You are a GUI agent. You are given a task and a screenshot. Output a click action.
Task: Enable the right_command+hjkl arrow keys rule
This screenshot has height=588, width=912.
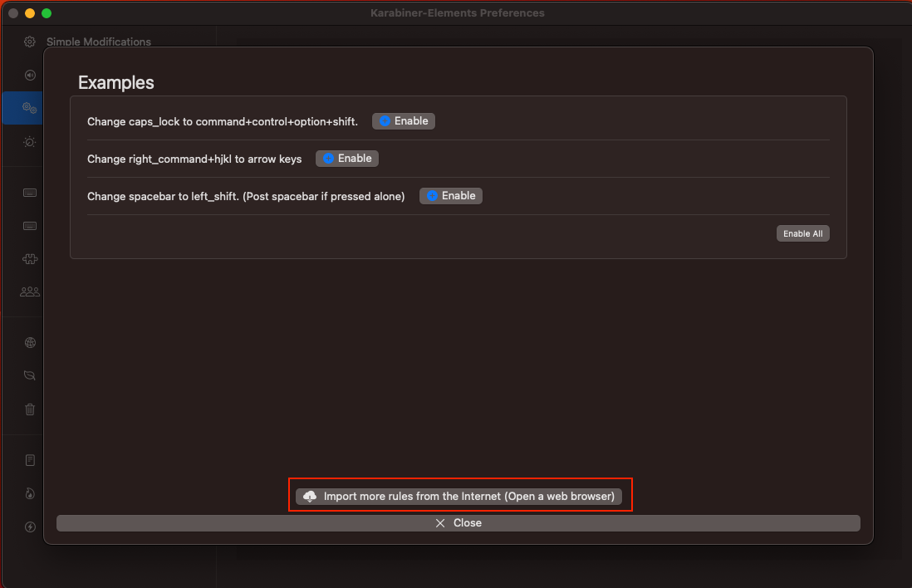pos(346,158)
